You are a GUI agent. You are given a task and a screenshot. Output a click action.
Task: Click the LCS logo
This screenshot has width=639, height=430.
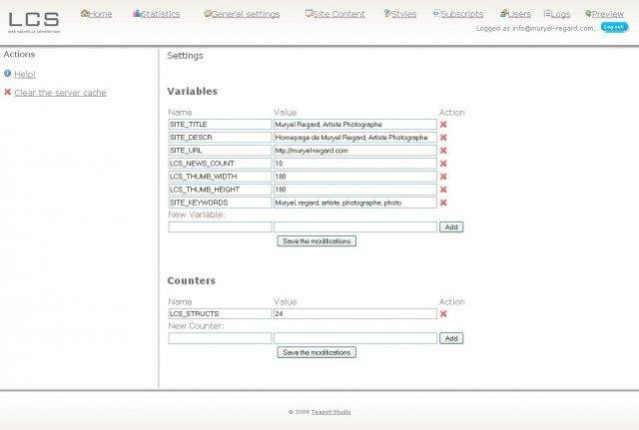(x=33, y=20)
